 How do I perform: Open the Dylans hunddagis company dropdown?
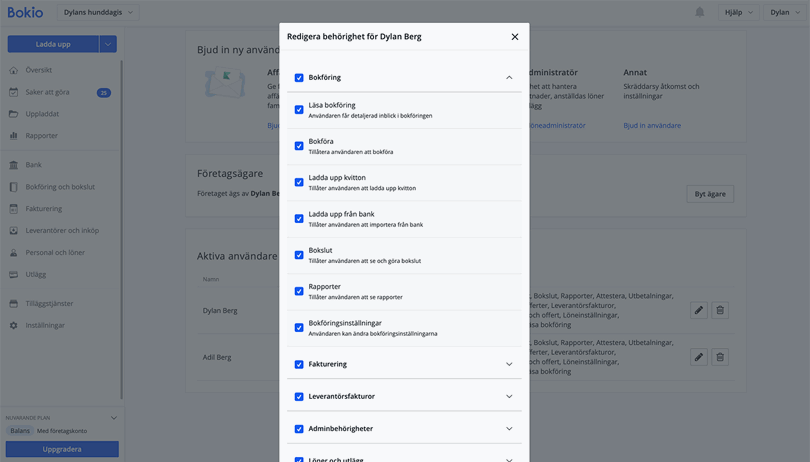[x=97, y=12]
